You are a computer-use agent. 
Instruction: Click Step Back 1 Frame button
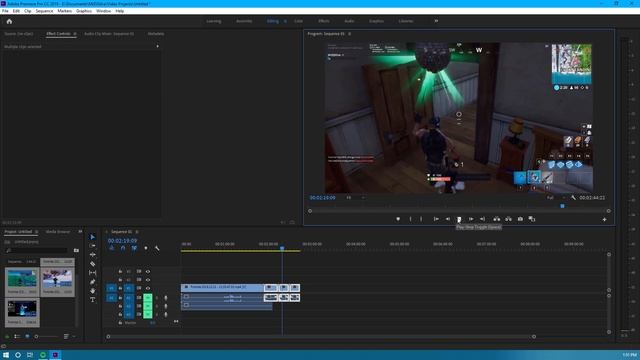pos(448,219)
